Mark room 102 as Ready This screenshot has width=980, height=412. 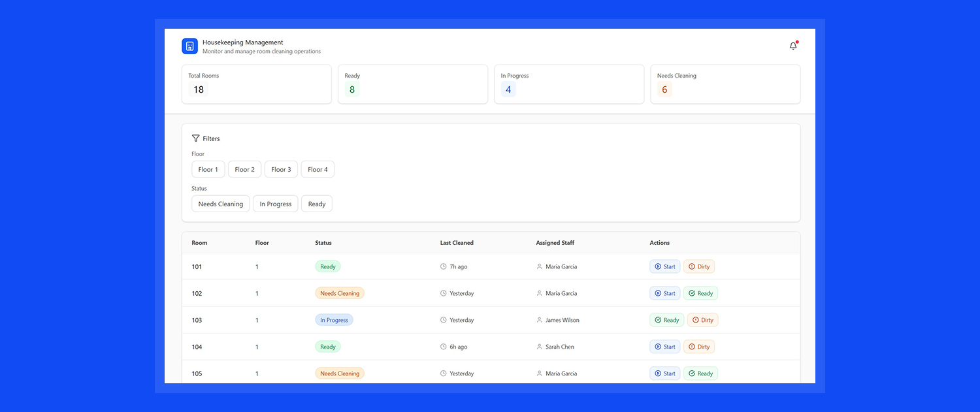pyautogui.click(x=700, y=293)
